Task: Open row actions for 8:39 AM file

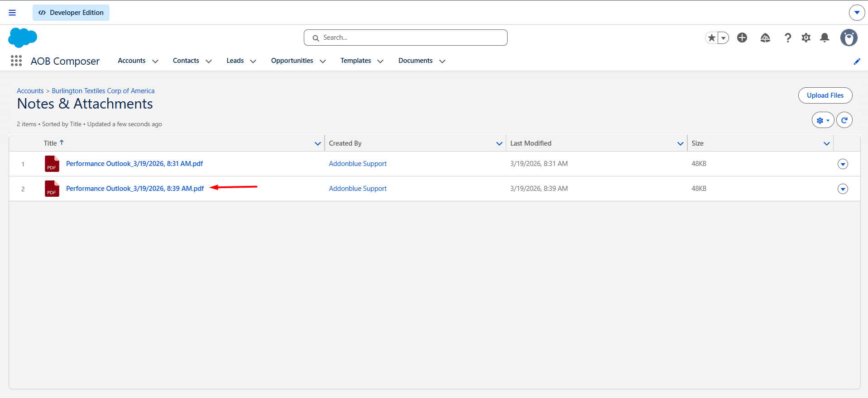Action: coord(843,189)
